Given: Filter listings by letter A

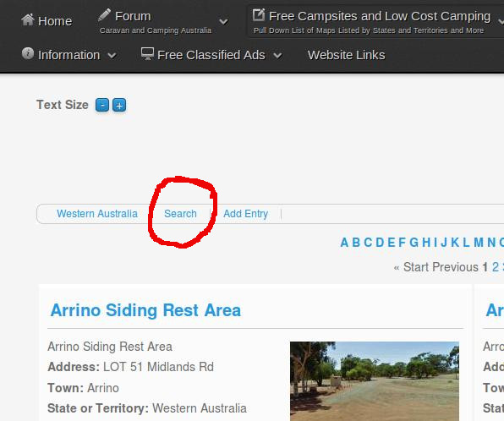Looking at the screenshot, I should click(x=344, y=243).
